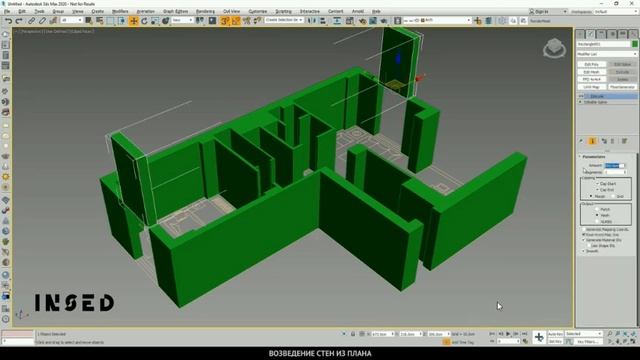The image size is (640, 360).
Task: Open the Modifier List dropdown
Action: click(x=607, y=54)
